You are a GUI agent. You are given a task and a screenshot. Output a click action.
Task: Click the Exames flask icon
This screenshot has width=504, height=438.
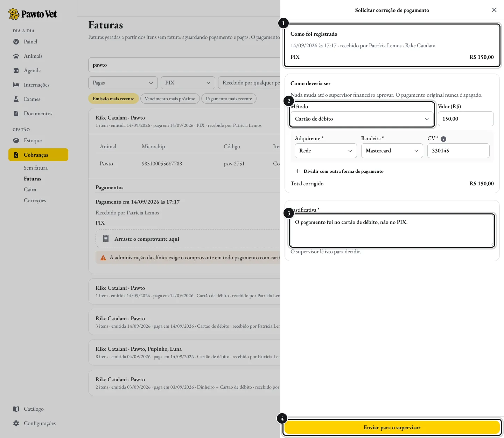click(x=16, y=99)
